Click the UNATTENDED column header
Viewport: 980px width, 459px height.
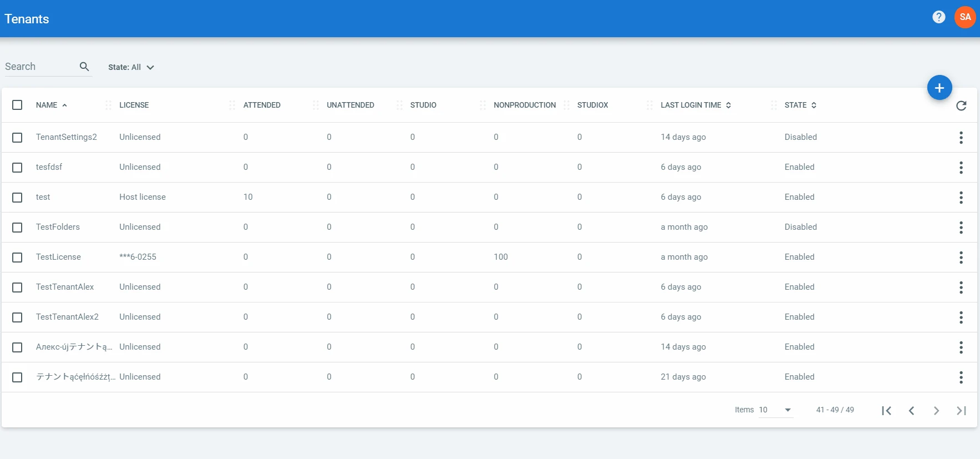351,105
